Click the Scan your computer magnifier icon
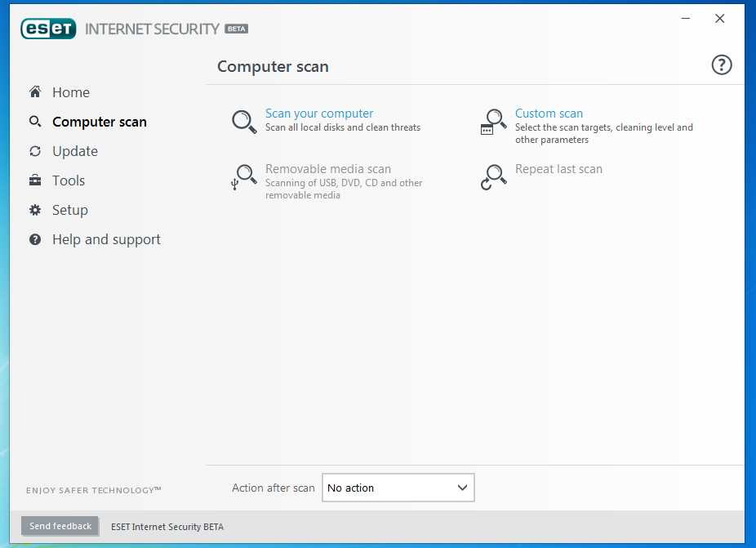Image resolution: width=756 pixels, height=548 pixels. coord(244,122)
